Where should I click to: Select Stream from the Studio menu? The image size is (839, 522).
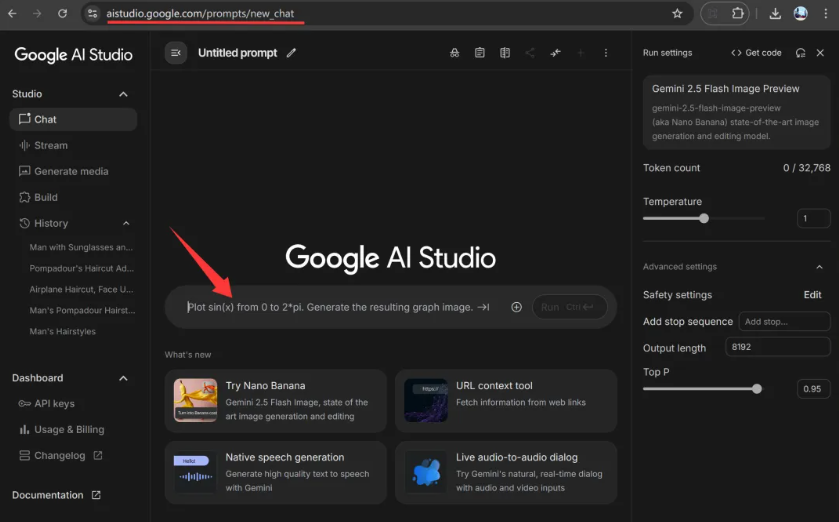(51, 145)
